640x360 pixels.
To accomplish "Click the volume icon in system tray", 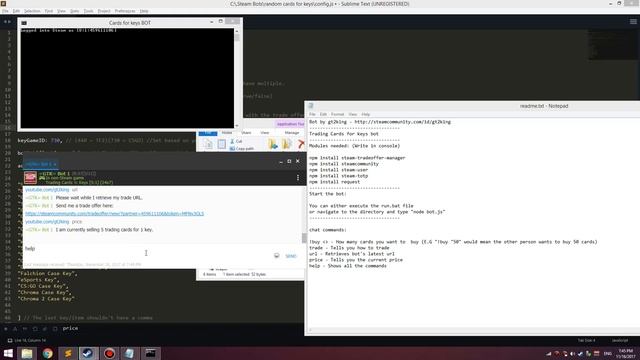I will [573, 353].
